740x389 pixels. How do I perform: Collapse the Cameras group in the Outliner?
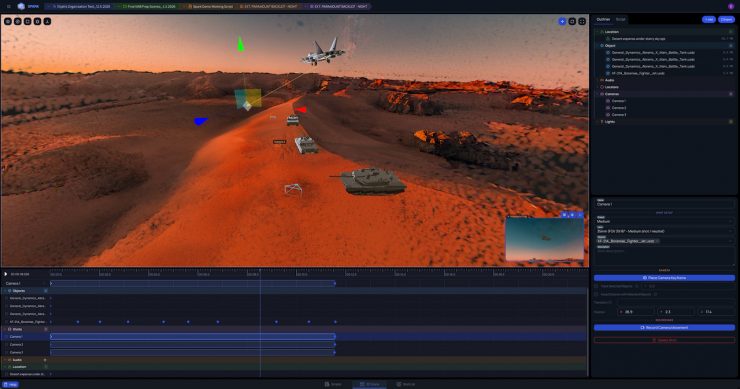[597, 94]
